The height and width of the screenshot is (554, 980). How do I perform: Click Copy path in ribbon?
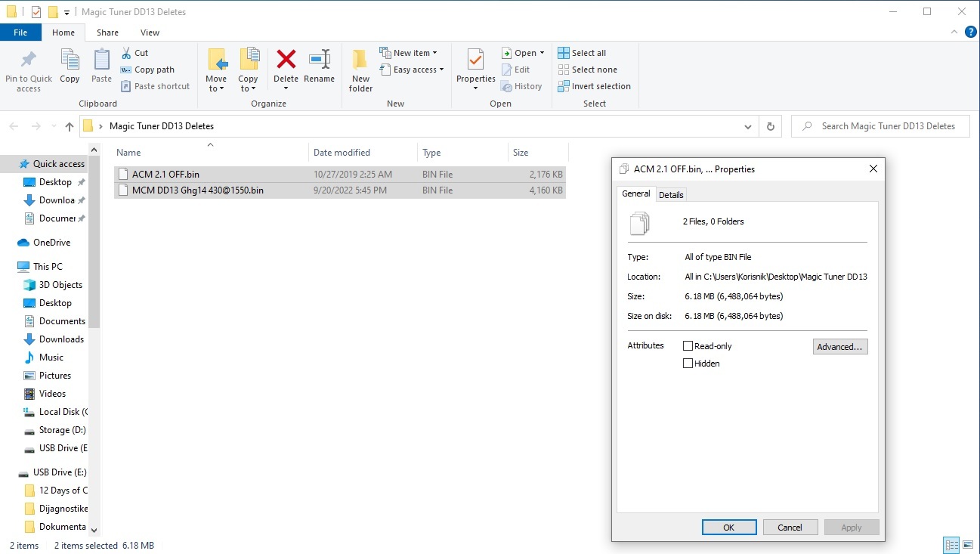click(x=147, y=70)
